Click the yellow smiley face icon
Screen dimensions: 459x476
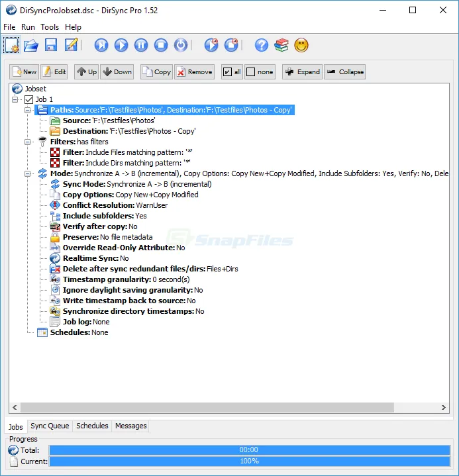[301, 45]
